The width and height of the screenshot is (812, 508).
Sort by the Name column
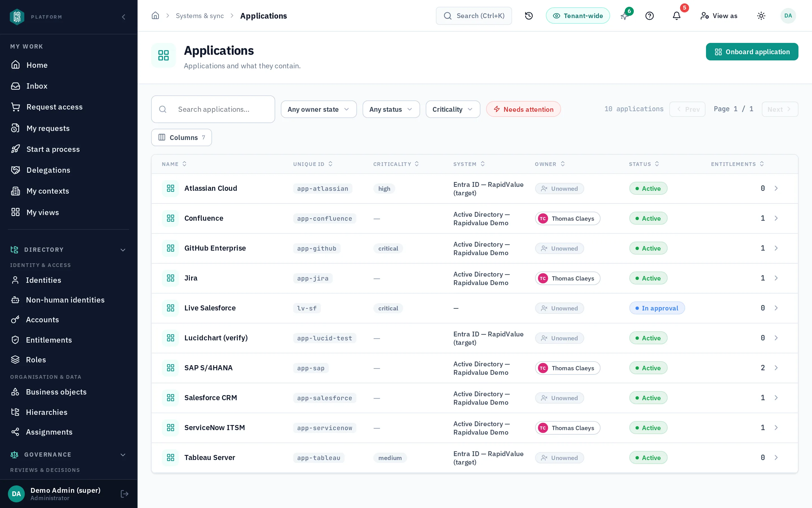(x=174, y=164)
